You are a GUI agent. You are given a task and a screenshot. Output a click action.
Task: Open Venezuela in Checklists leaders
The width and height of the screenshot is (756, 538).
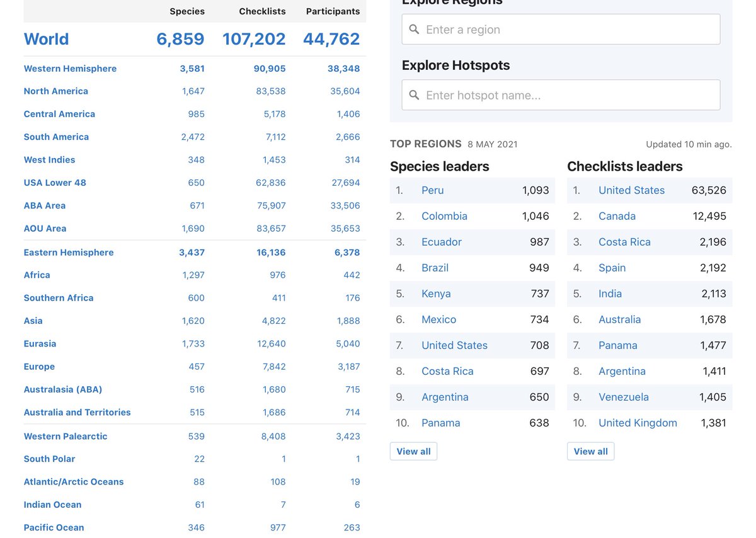pyautogui.click(x=624, y=397)
